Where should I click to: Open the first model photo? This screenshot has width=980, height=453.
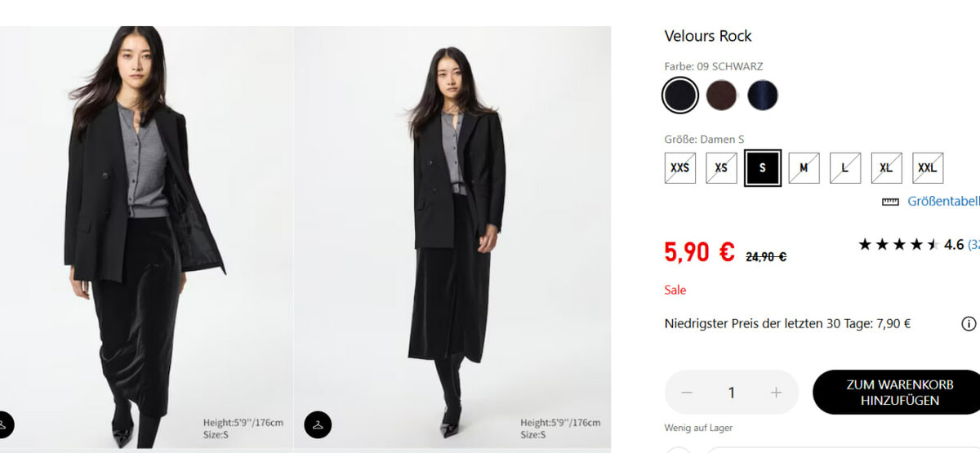pos(145,237)
